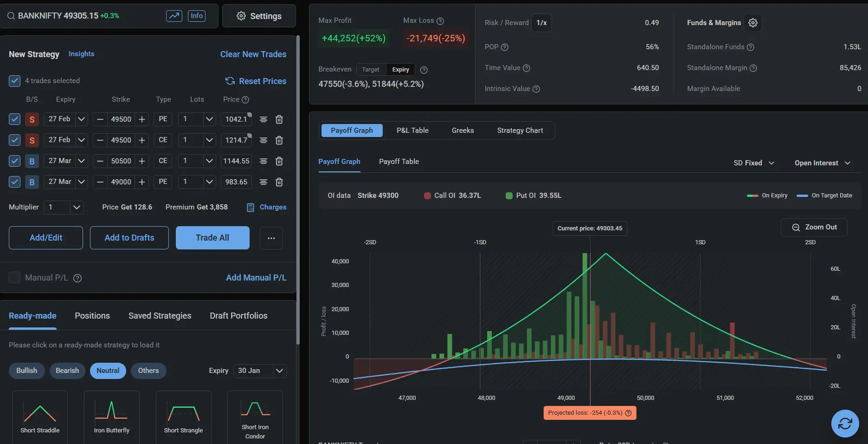This screenshot has width=868, height=444.
Task: Delete the 49500 PE sell trade
Action: point(279,119)
